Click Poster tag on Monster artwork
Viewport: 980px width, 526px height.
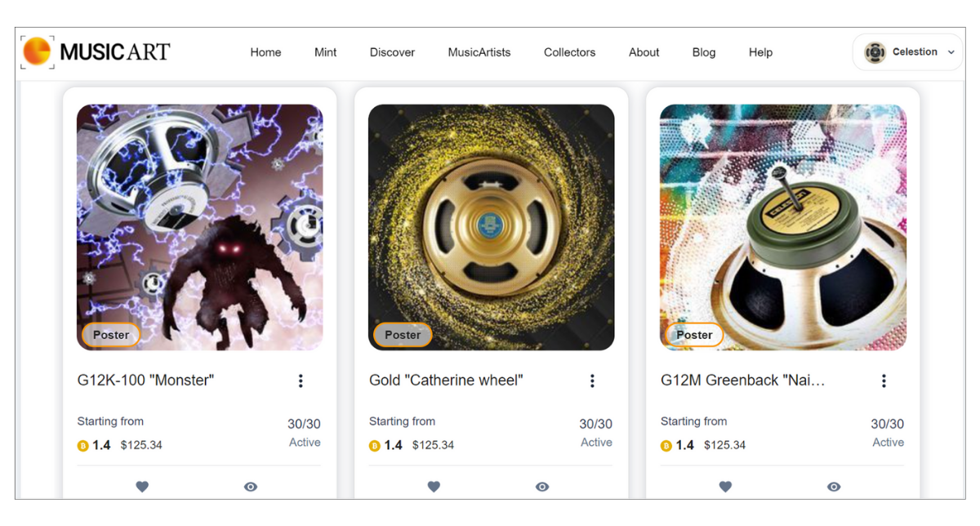point(111,335)
